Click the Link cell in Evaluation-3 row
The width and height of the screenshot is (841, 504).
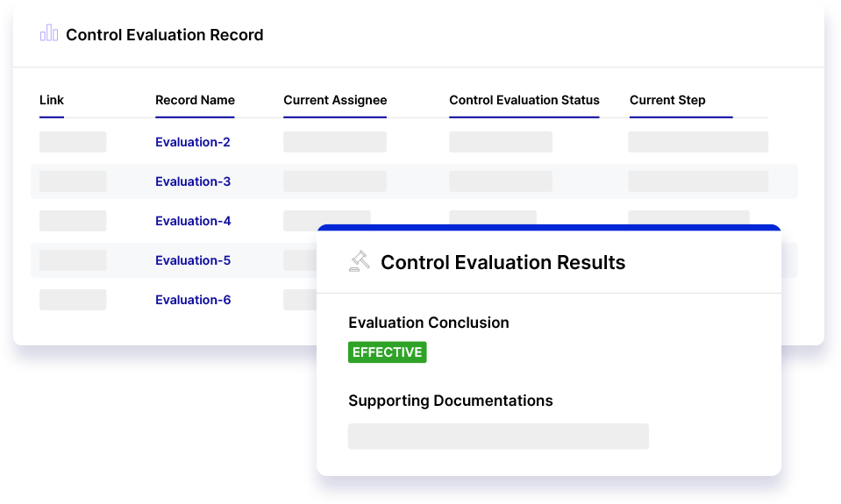[x=73, y=181]
